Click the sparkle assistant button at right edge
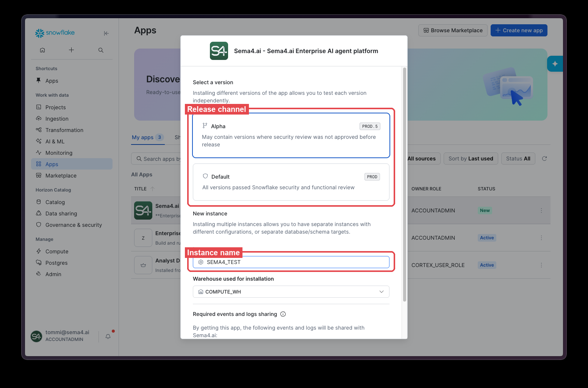588x388 pixels. click(555, 64)
